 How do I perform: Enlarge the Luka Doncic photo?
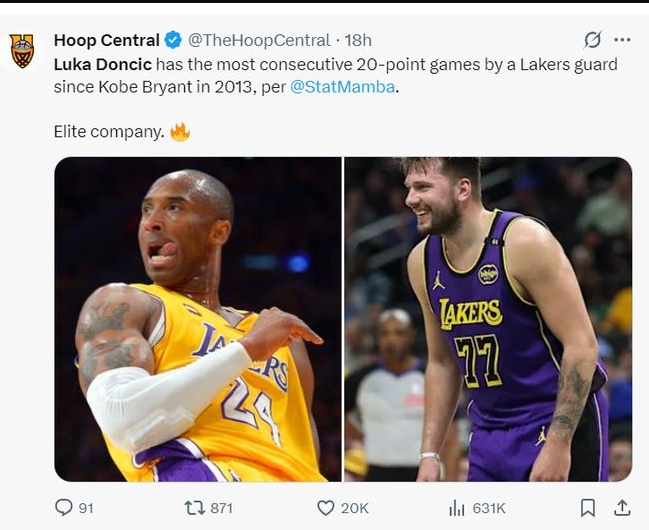point(488,319)
